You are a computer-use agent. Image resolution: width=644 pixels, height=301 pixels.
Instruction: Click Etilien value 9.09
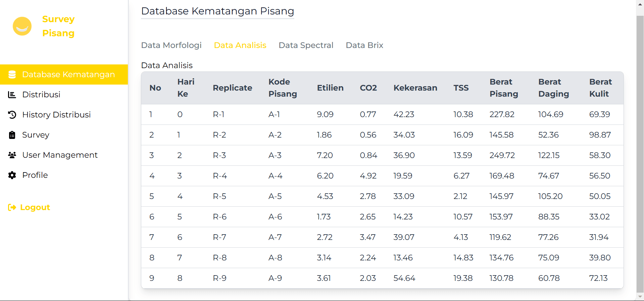pyautogui.click(x=325, y=114)
